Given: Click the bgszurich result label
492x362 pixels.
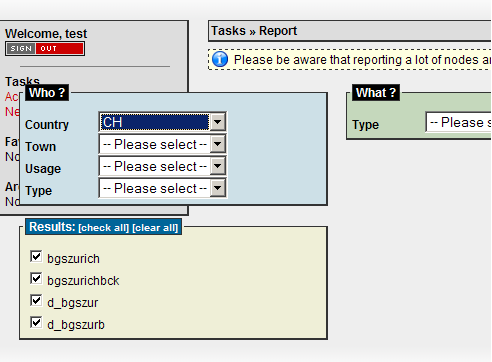Looking at the screenshot, I should (73, 259).
